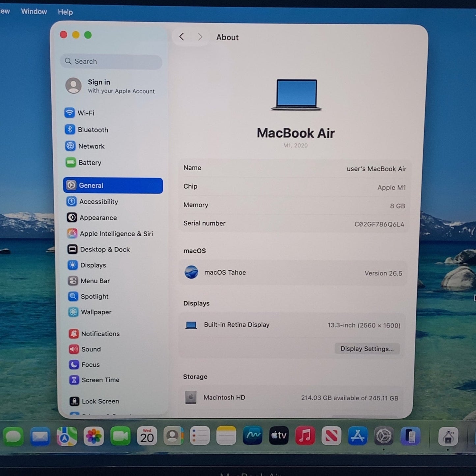Click the macOS Tahoe version row
This screenshot has width=476, height=476.
click(293, 273)
